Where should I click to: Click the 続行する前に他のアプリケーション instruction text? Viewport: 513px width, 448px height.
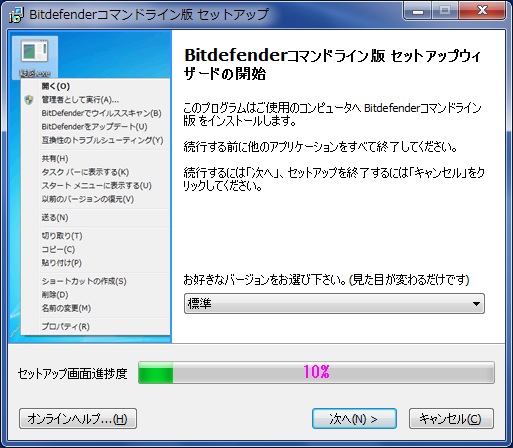[320, 147]
